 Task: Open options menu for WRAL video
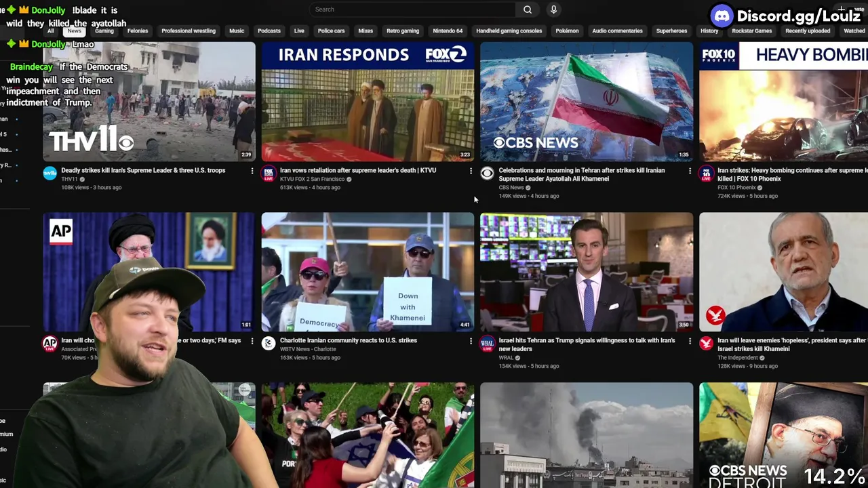690,341
